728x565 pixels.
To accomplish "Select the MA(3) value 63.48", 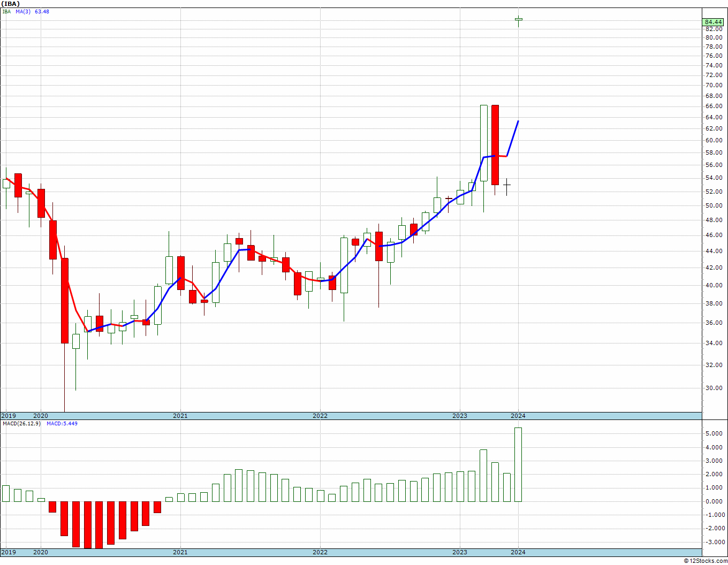I will (x=42, y=11).
